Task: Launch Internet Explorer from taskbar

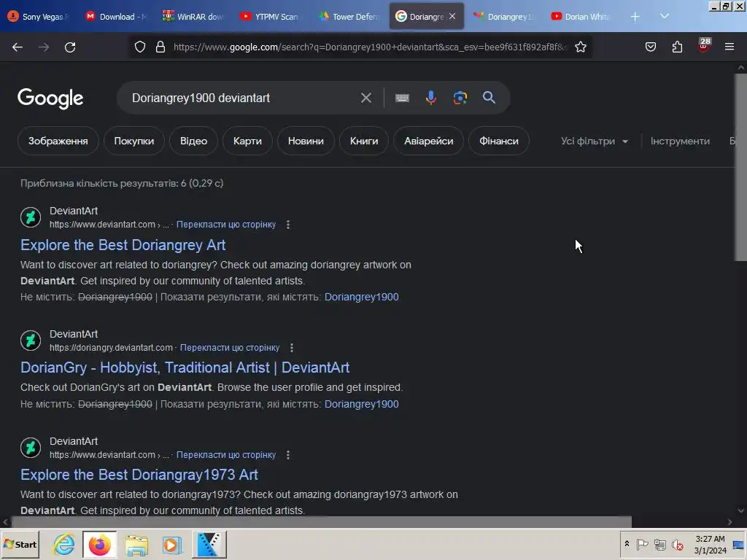Action: click(64, 544)
